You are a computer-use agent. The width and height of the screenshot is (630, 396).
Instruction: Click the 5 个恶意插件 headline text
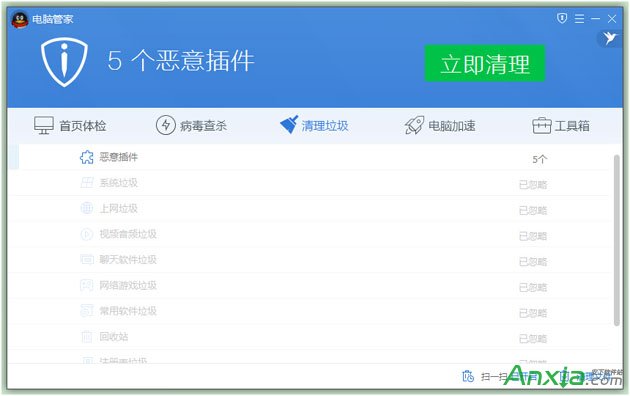coord(181,61)
